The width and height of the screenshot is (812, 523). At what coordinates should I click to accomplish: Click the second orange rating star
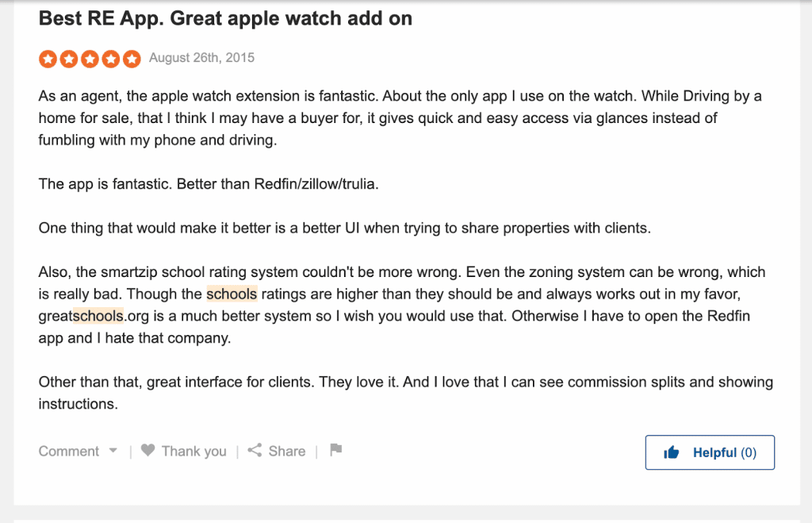tap(69, 59)
